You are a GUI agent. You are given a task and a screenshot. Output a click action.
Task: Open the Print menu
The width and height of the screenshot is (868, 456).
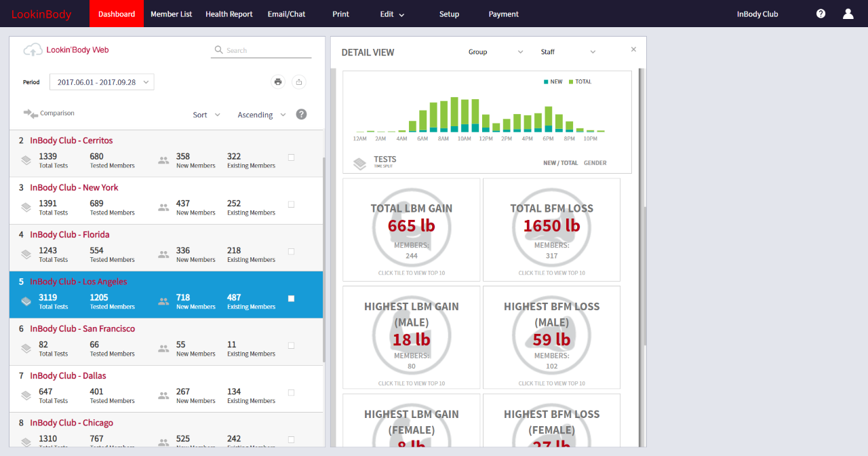coord(341,14)
